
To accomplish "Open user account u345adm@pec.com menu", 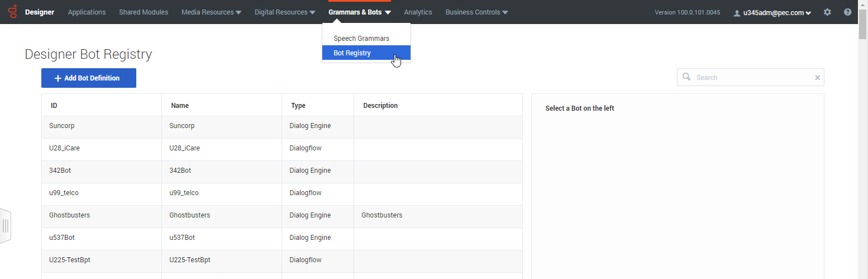I will pyautogui.click(x=772, y=12).
